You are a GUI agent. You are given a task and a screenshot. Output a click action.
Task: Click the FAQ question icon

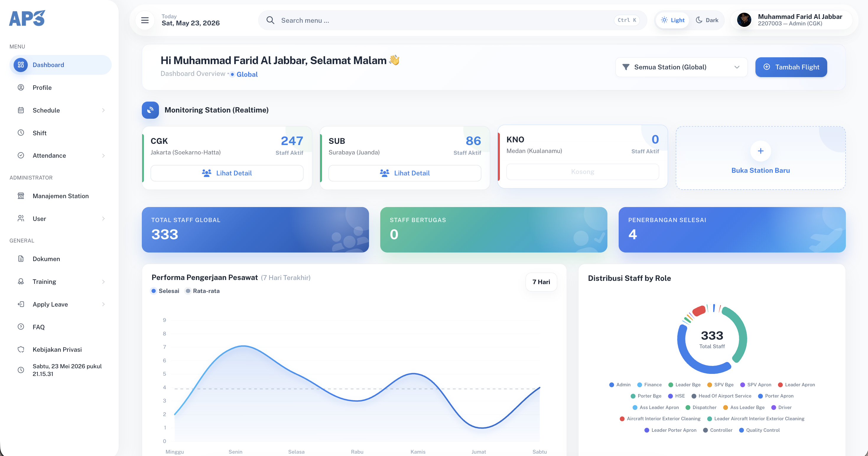21,327
